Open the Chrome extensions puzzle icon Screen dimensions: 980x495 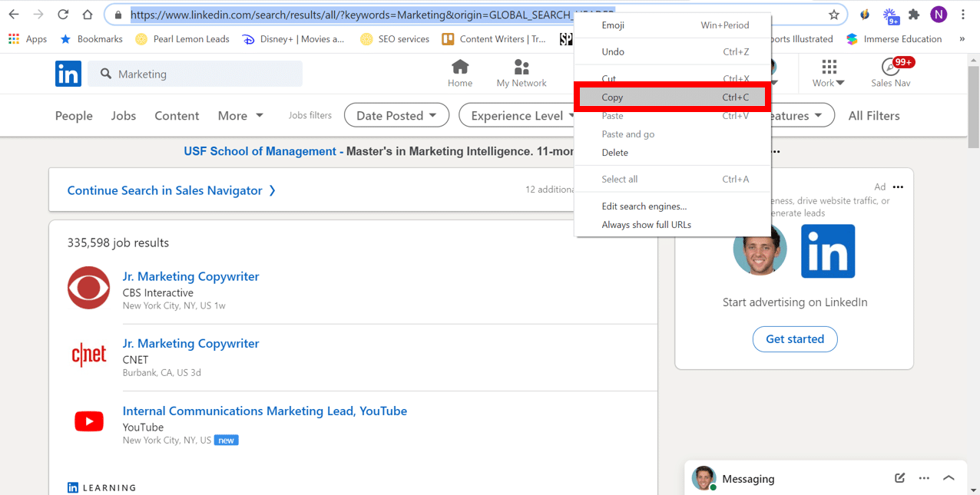[914, 15]
